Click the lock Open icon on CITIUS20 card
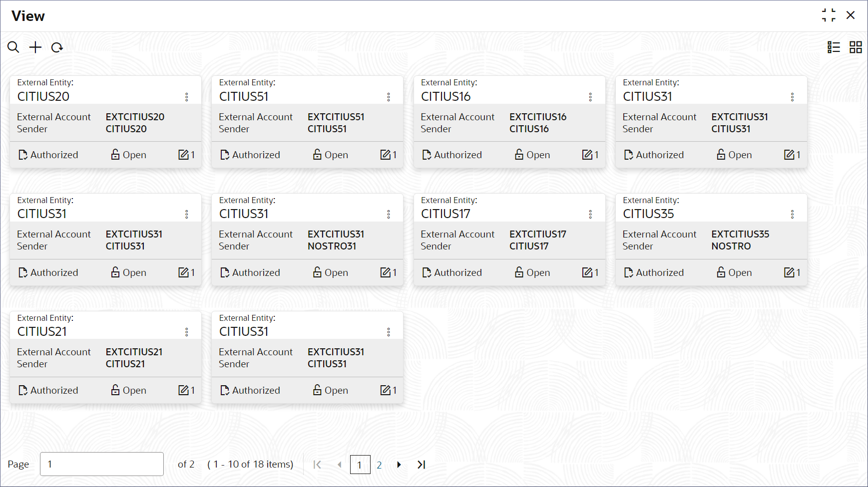The width and height of the screenshot is (868, 487). pos(115,155)
